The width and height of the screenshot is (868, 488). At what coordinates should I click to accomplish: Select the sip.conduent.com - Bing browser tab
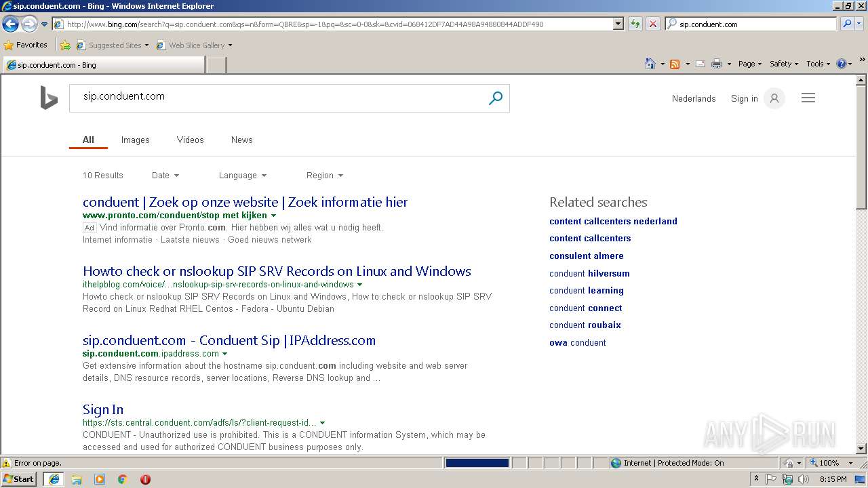click(x=103, y=65)
